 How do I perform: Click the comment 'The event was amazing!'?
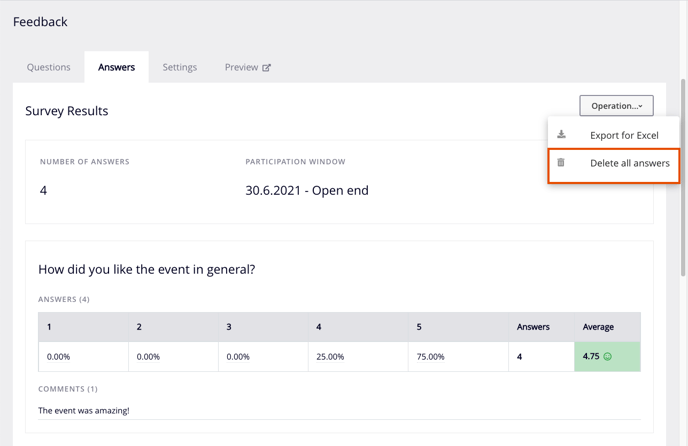coord(84,410)
